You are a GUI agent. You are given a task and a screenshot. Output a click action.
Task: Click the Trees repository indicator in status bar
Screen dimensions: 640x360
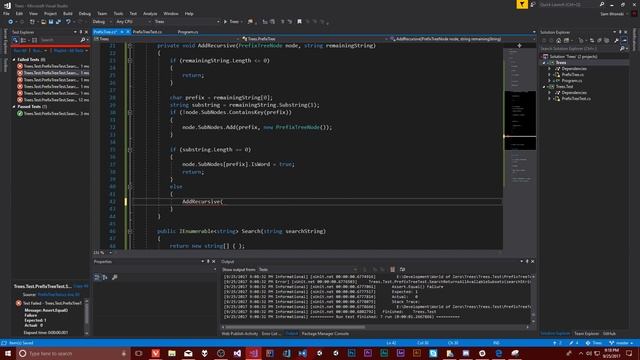tap(594, 343)
